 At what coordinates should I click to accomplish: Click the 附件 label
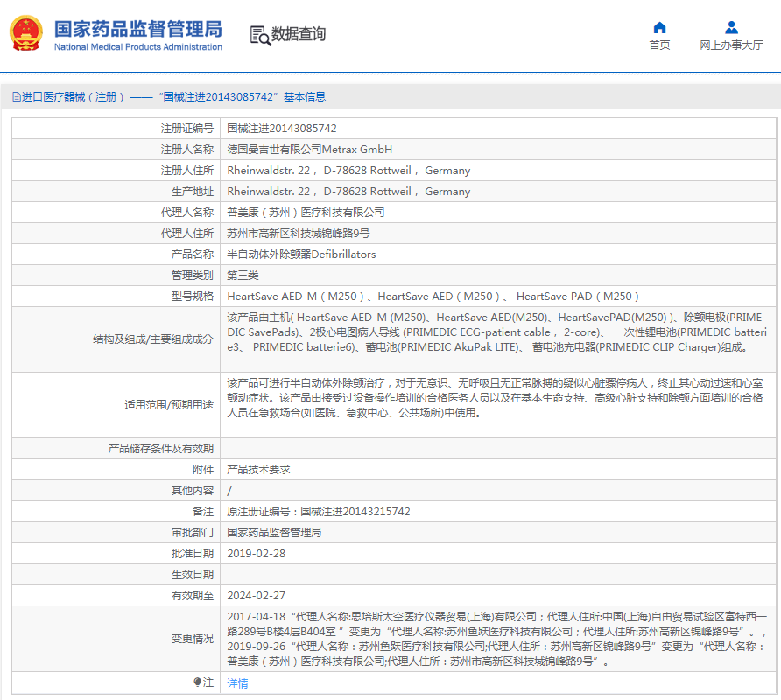tap(203, 470)
